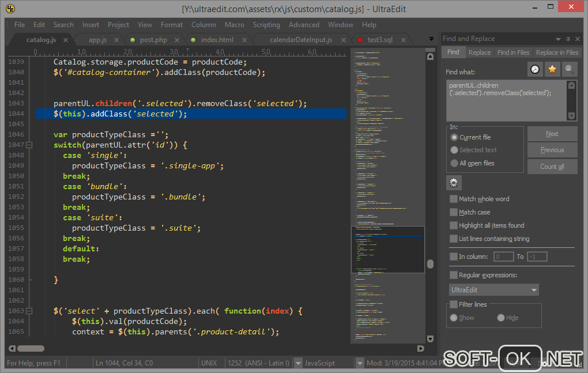Image resolution: width=588 pixels, height=373 pixels.
Task: Open the JavaScript language dropdown in status bar
Action: pos(298,363)
